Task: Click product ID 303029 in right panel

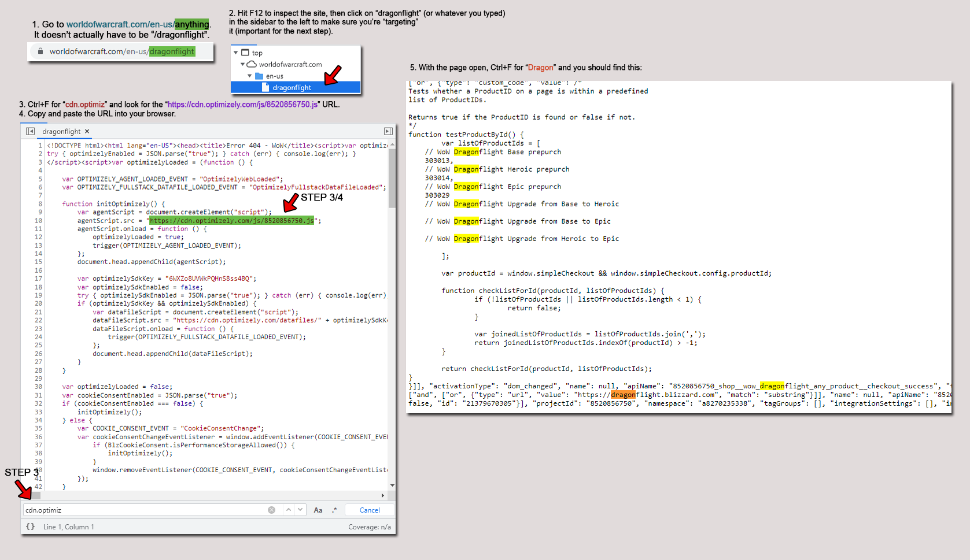Action: pos(437,195)
